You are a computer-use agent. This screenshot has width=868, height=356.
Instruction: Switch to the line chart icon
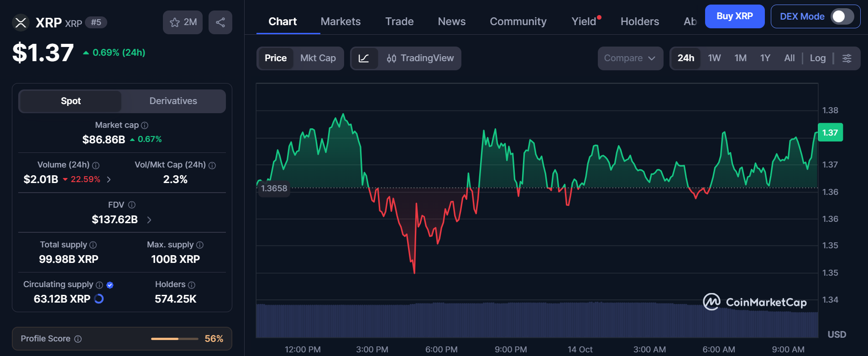pos(364,58)
